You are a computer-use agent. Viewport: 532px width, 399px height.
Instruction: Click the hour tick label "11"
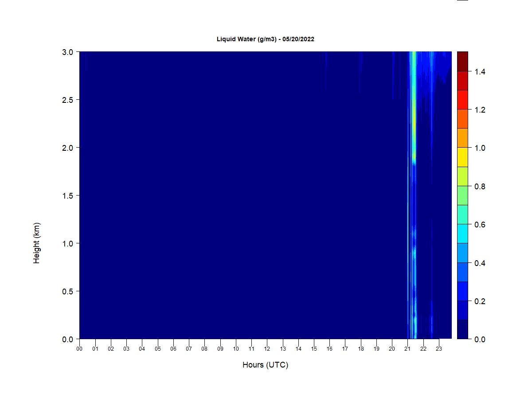click(251, 349)
